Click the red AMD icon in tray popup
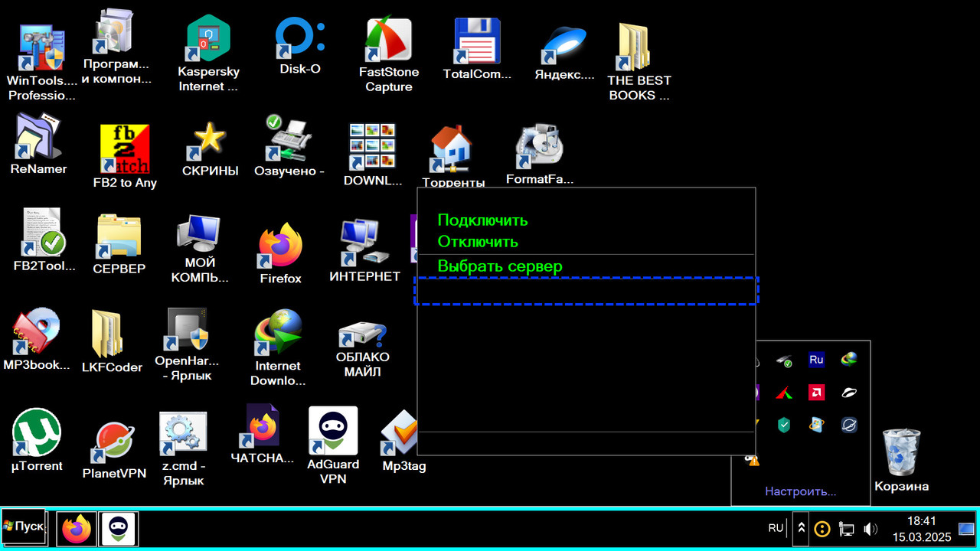This screenshot has width=980, height=551. (x=816, y=393)
